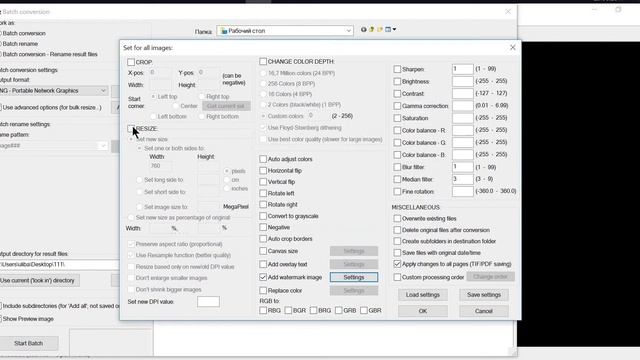640x360 pixels.
Task: Check Delete original files after conversion
Action: (397, 230)
